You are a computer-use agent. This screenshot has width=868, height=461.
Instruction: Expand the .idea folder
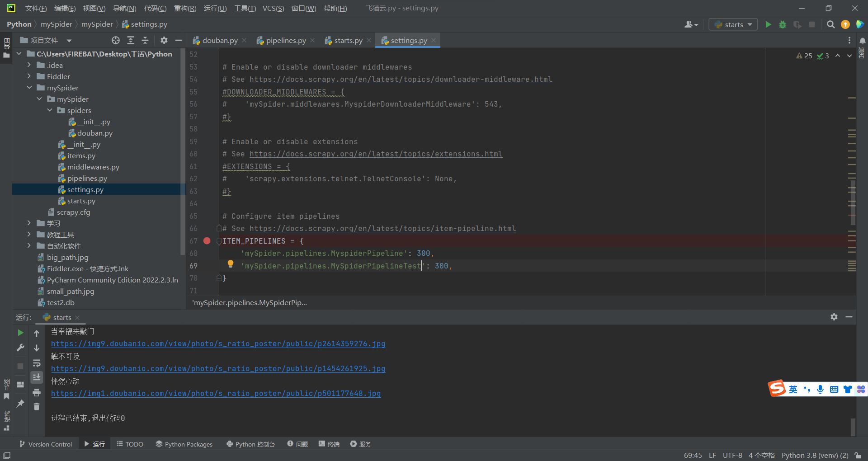(x=29, y=65)
